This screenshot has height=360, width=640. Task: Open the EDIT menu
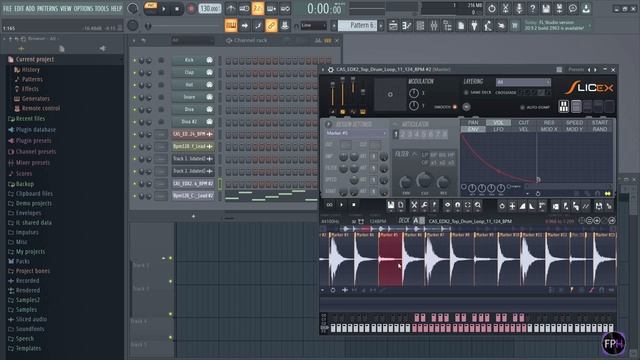[x=19, y=9]
